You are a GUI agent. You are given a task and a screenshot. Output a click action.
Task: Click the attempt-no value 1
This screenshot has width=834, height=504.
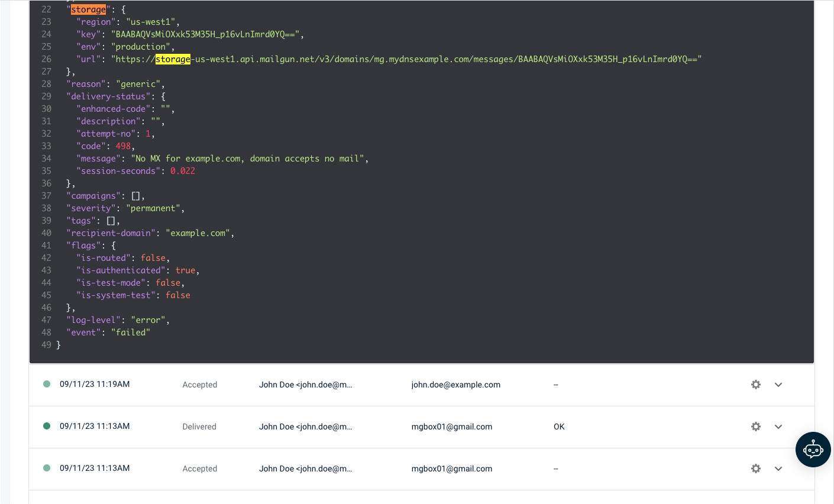point(148,134)
